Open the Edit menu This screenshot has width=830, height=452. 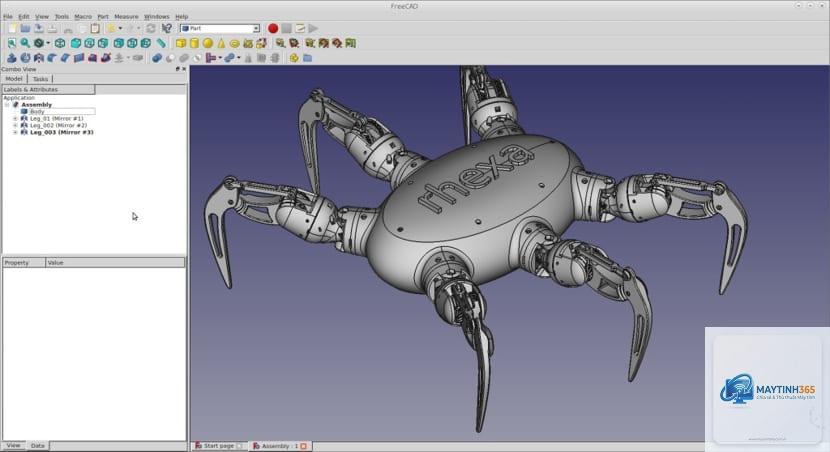click(24, 16)
